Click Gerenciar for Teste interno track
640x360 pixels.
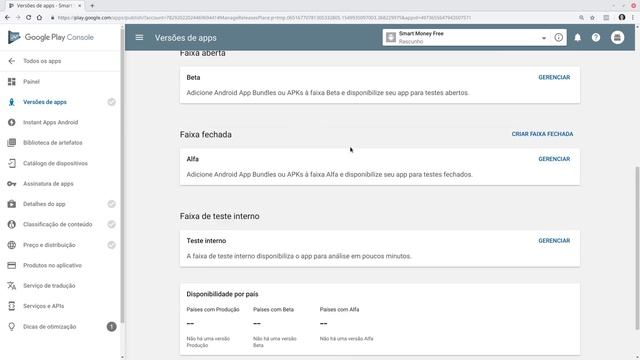coord(554,240)
